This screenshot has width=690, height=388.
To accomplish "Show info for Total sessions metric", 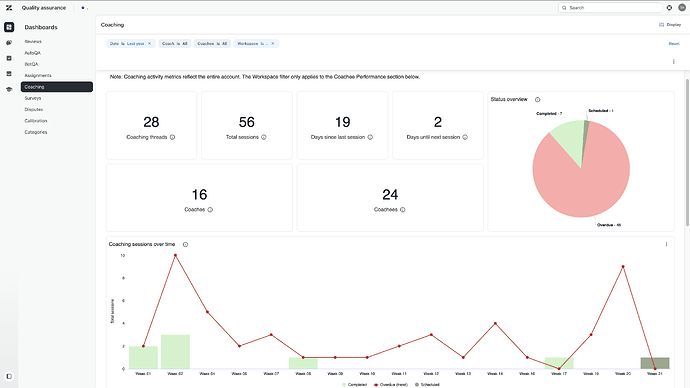I will pyautogui.click(x=264, y=137).
